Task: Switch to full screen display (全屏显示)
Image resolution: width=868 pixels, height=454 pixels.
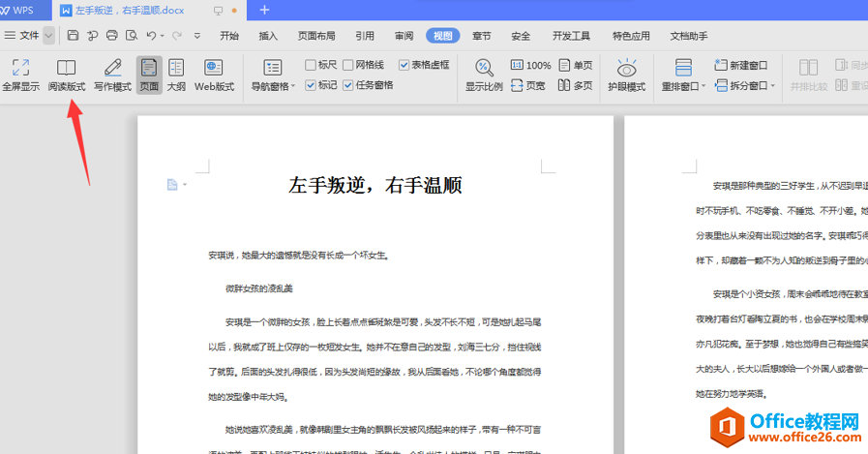Action: click(21, 75)
